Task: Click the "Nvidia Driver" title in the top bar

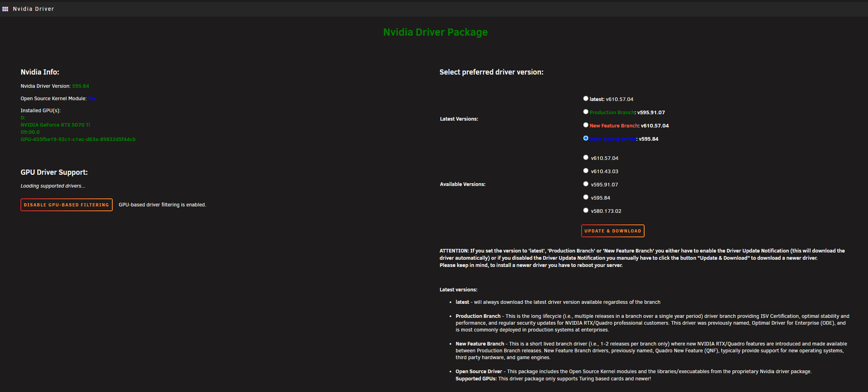Action: tap(33, 9)
